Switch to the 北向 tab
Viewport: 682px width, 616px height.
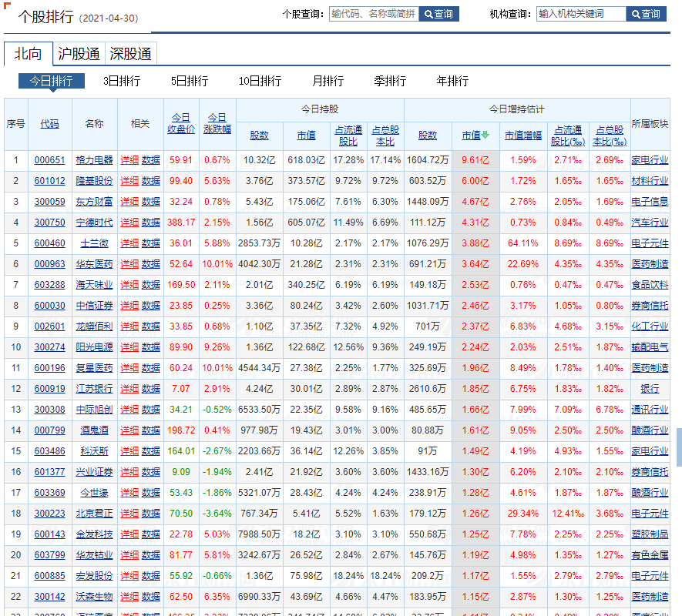coord(29,54)
